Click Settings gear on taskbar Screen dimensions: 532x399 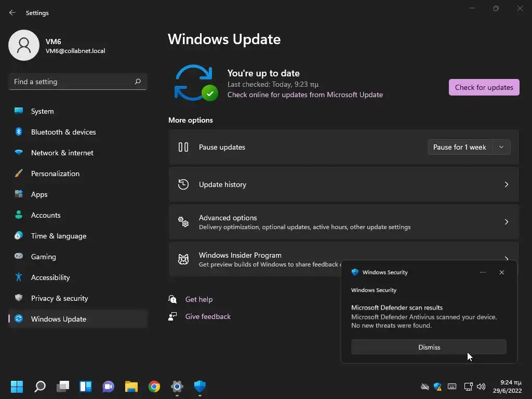[x=177, y=386]
